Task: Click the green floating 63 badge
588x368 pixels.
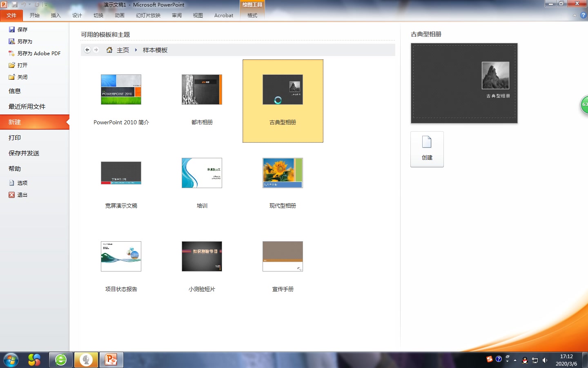Action: click(x=584, y=105)
